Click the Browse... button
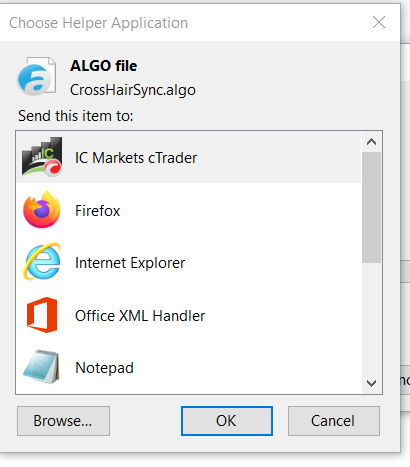410x467 pixels. pos(63,421)
